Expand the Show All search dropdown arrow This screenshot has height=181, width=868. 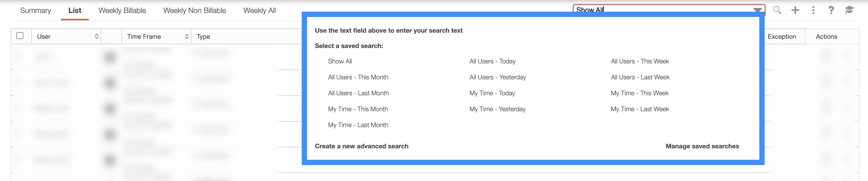pyautogui.click(x=757, y=10)
